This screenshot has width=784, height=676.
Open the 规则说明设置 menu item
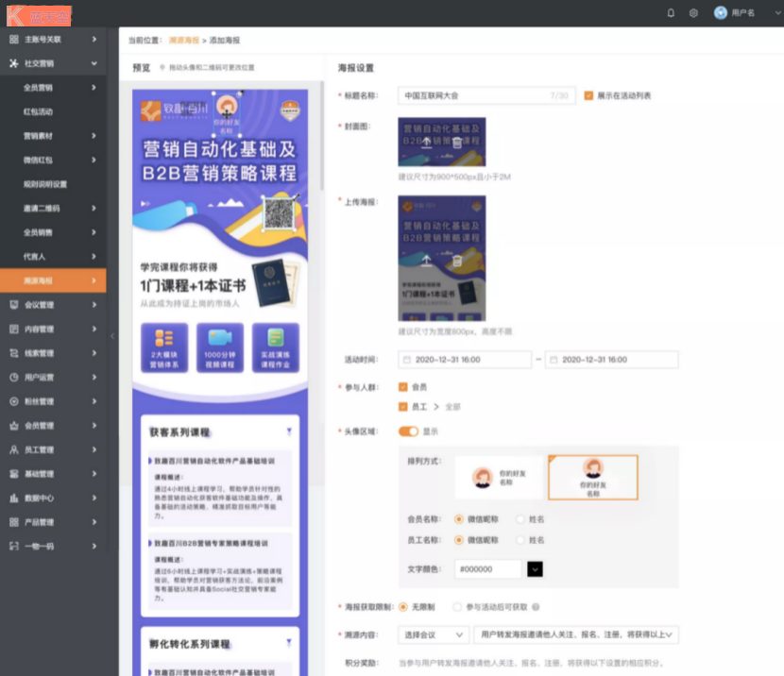53,184
